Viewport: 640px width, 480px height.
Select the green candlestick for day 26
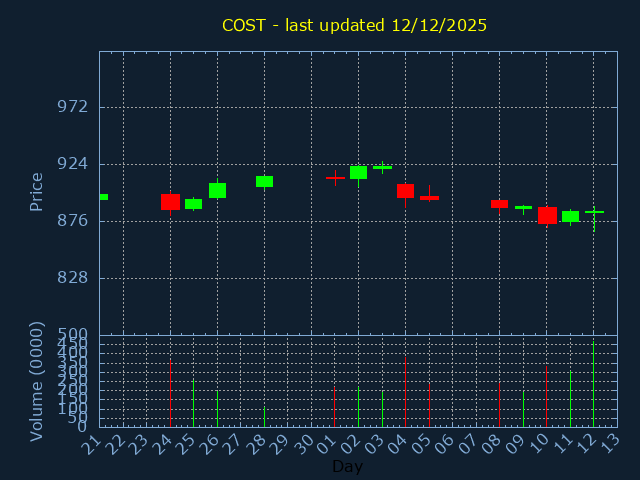(x=218, y=190)
